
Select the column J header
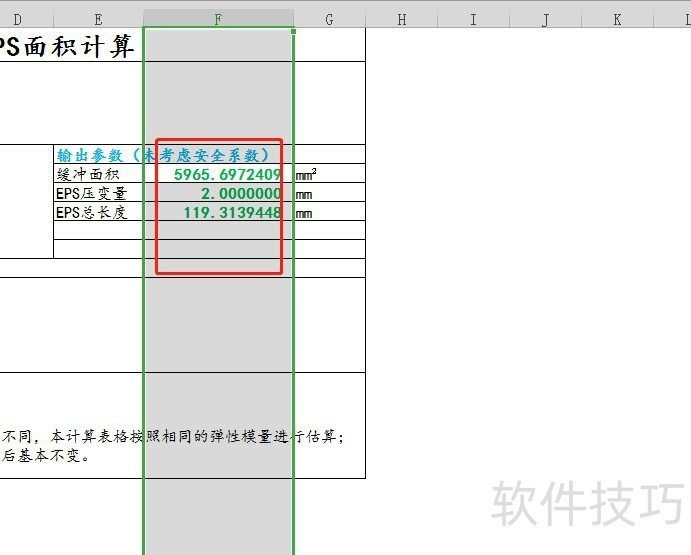point(545,19)
